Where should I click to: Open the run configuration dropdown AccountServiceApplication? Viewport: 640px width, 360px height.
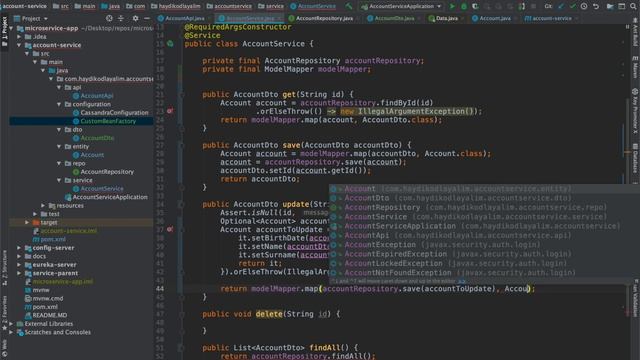[402, 6]
